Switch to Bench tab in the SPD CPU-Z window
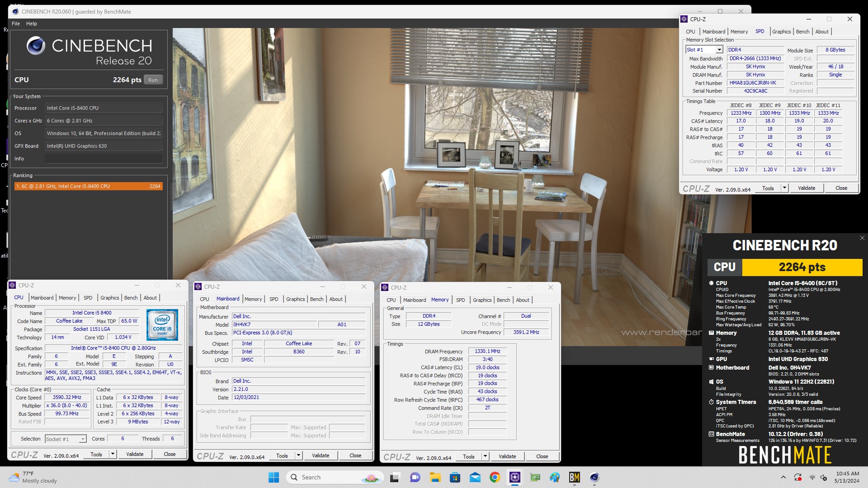The width and height of the screenshot is (868, 488). pos(802,32)
